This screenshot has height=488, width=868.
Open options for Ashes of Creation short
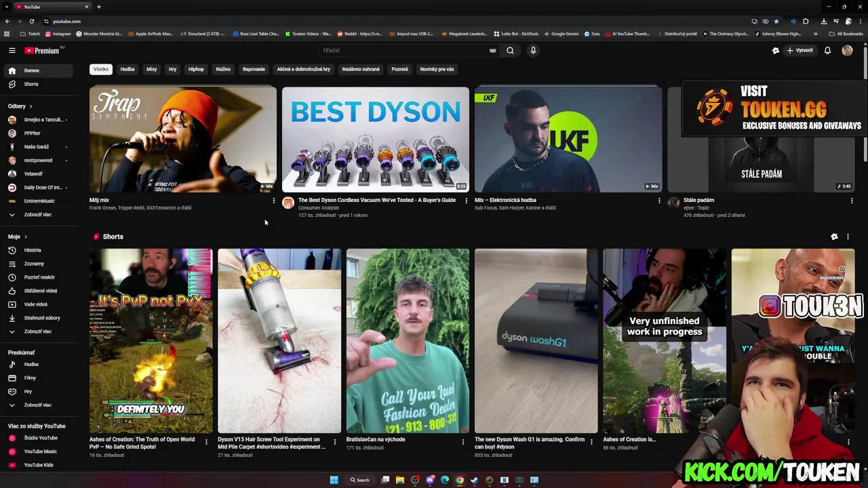[x=206, y=442]
